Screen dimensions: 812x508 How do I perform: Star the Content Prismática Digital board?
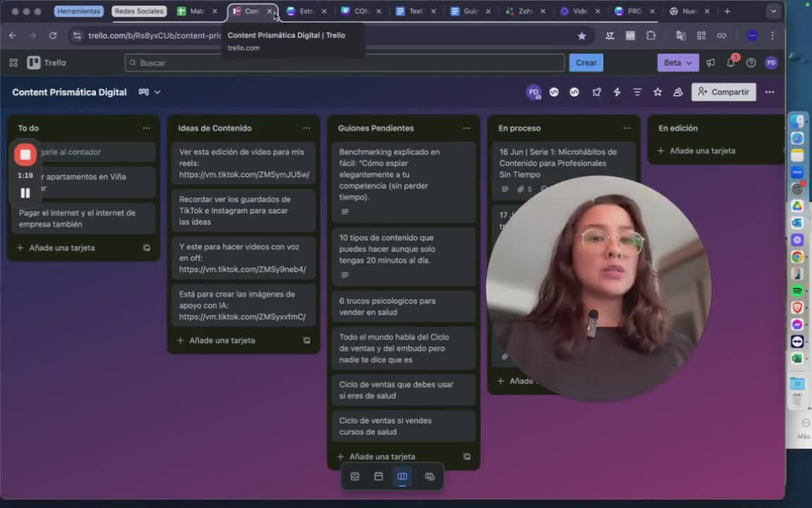(x=657, y=93)
